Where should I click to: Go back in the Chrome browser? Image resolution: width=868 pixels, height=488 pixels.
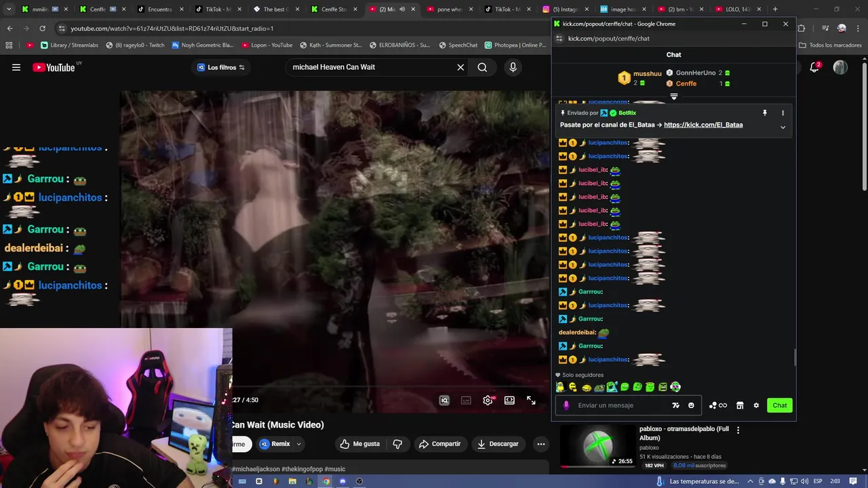pyautogui.click(x=9, y=28)
